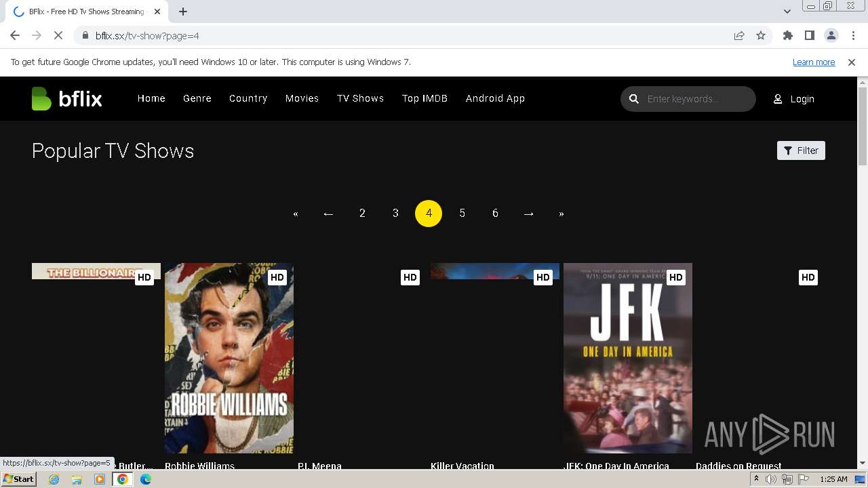The height and width of the screenshot is (488, 868).
Task: Dismiss the Chrome update notice
Action: tap(852, 62)
